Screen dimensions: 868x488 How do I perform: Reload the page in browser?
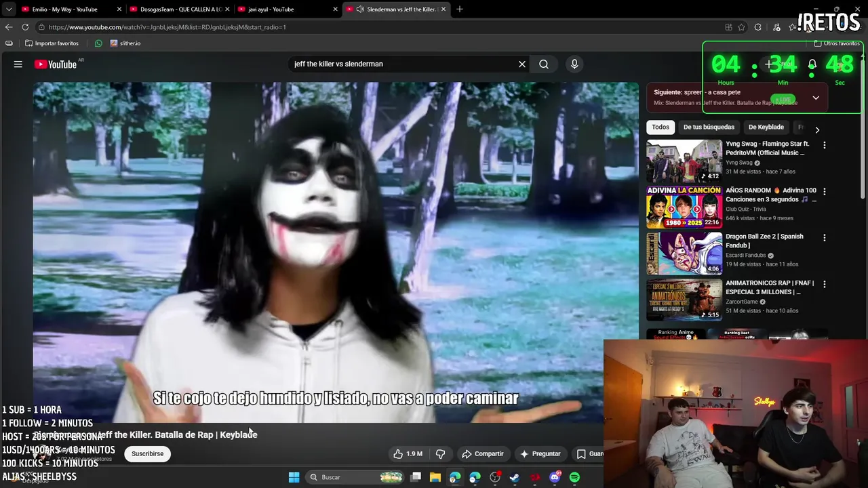click(x=25, y=27)
